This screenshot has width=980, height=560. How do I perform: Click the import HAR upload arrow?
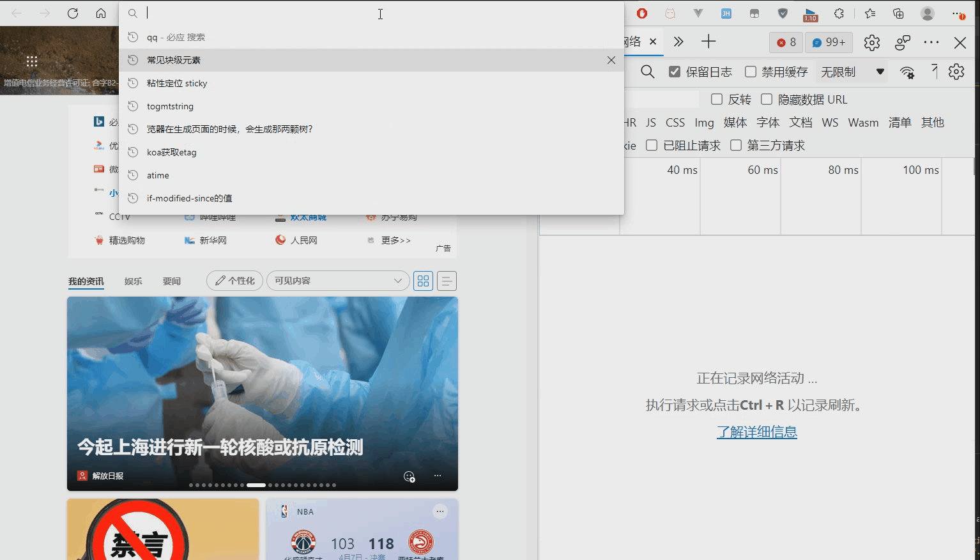pos(935,72)
